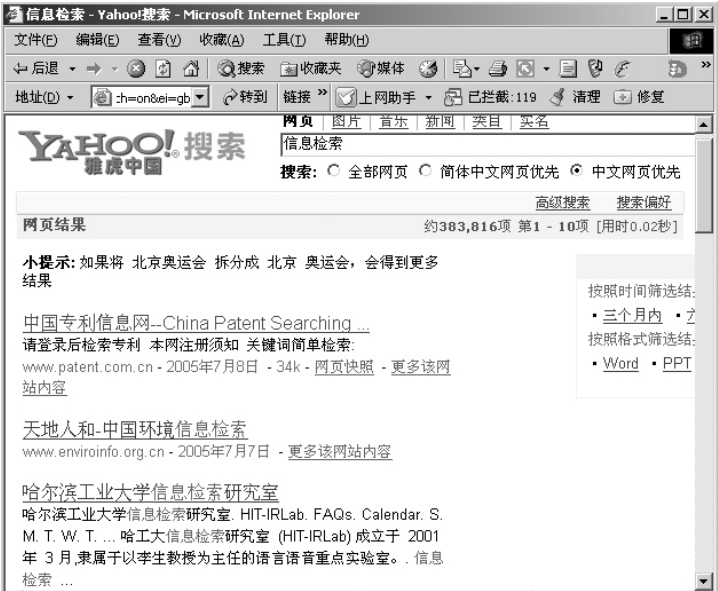
Task: Open the 收藏夹 favorites pane
Action: pyautogui.click(x=311, y=69)
